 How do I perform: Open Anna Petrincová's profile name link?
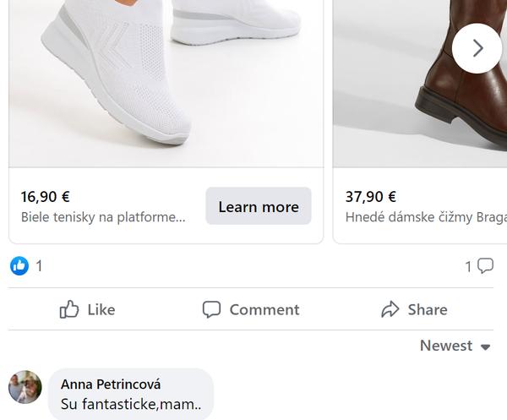(111, 384)
